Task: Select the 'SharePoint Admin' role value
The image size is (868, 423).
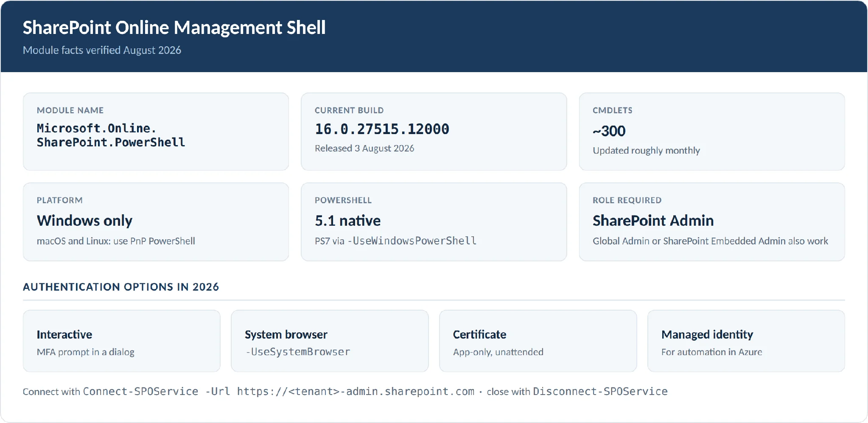Action: pos(653,221)
